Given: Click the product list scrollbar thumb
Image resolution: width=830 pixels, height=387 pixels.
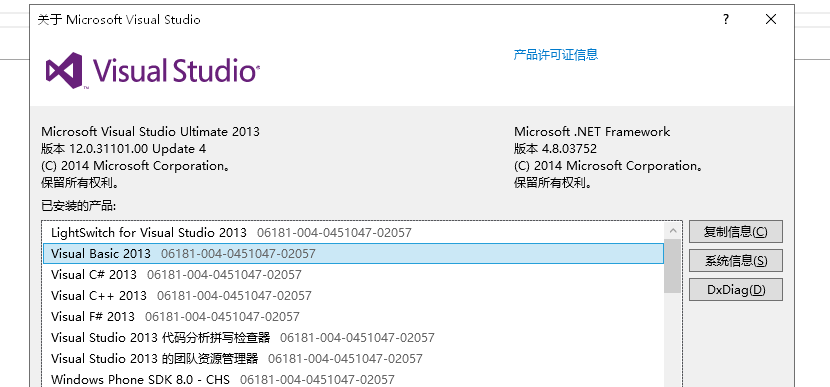Looking at the screenshot, I should click(x=673, y=266).
